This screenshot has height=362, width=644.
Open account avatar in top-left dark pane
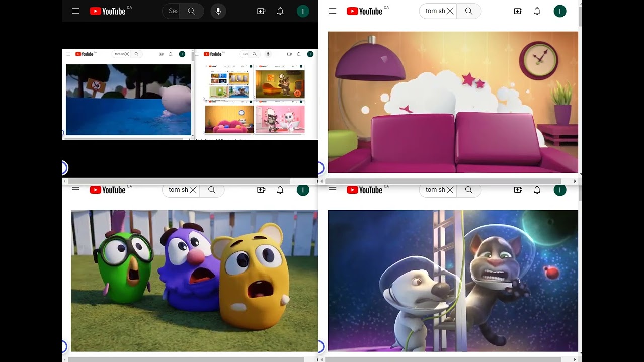[303, 11]
